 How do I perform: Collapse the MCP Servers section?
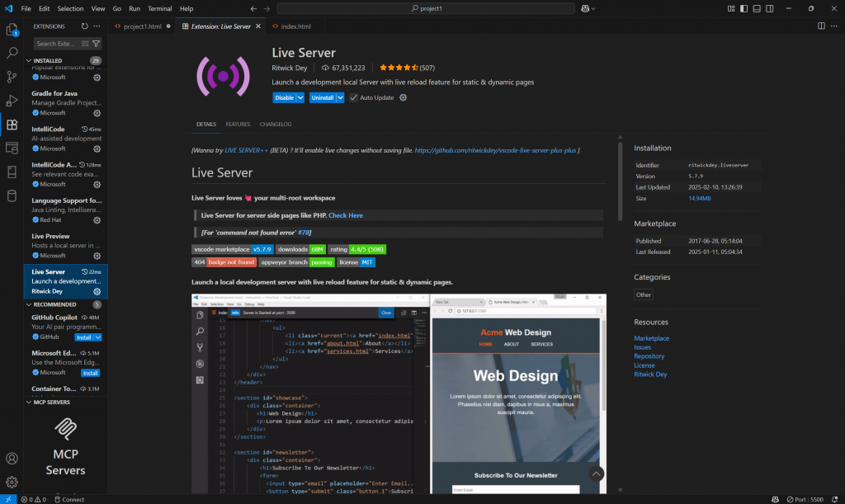[x=29, y=403]
